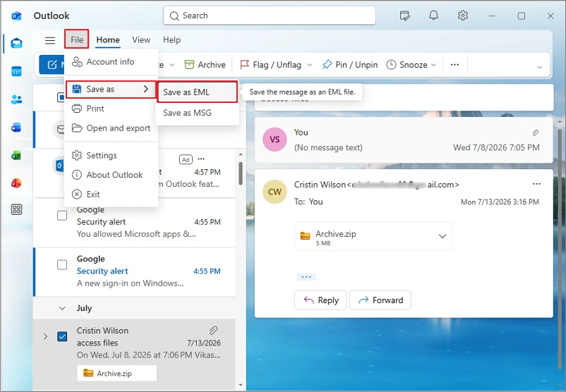
Task: Open the collapsed You message from Wed 7/8/2026
Action: coord(404,140)
